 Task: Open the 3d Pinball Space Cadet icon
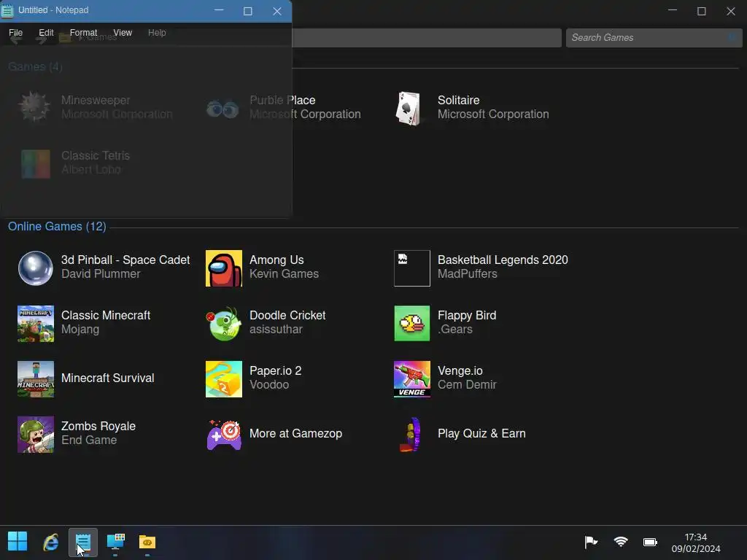tap(35, 268)
